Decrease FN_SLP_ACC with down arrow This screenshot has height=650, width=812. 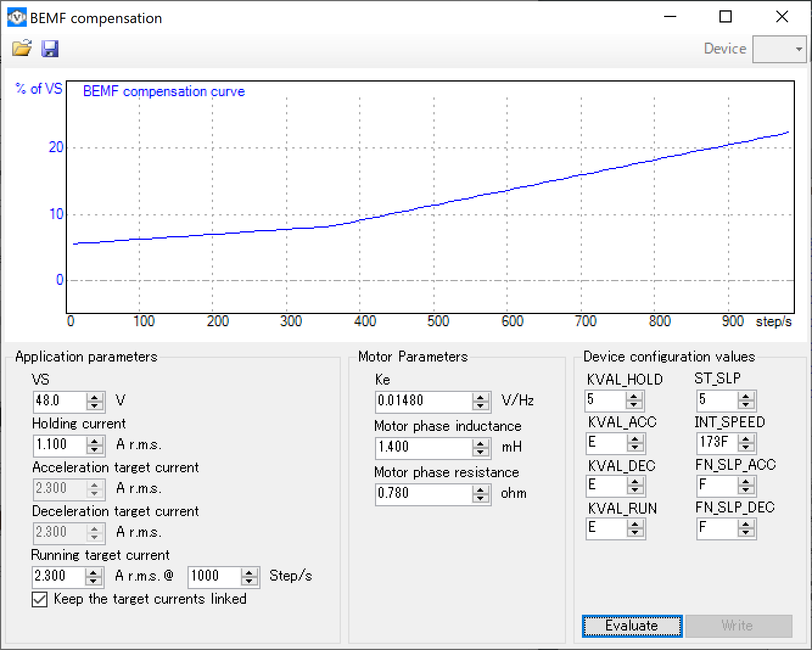tap(746, 490)
